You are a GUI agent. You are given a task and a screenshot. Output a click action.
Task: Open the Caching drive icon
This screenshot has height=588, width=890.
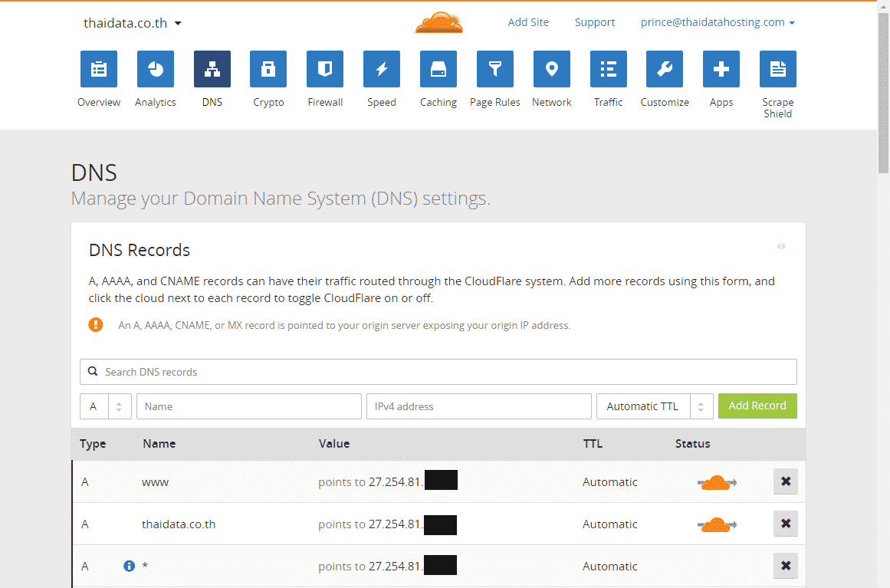pyautogui.click(x=438, y=69)
